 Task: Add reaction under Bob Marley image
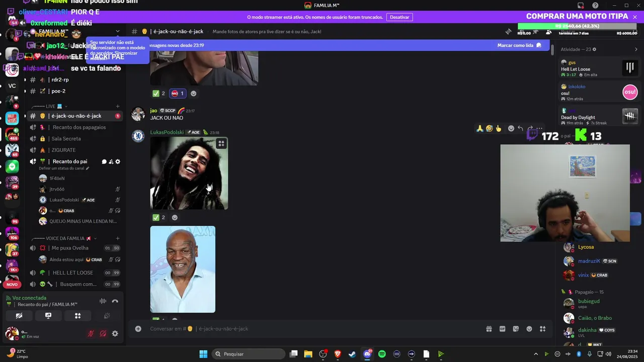(175, 218)
